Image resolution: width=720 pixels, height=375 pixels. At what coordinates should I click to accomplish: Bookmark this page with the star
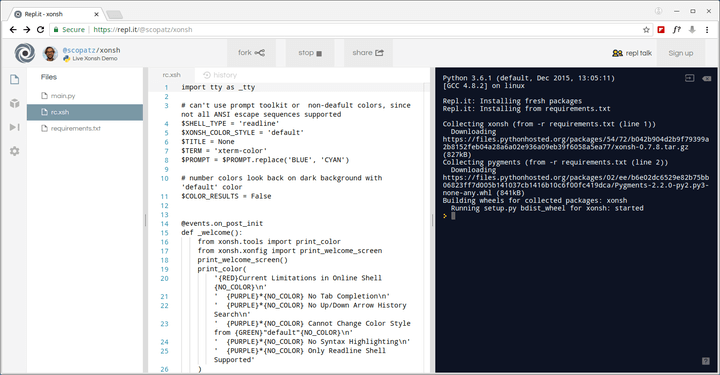(x=646, y=30)
